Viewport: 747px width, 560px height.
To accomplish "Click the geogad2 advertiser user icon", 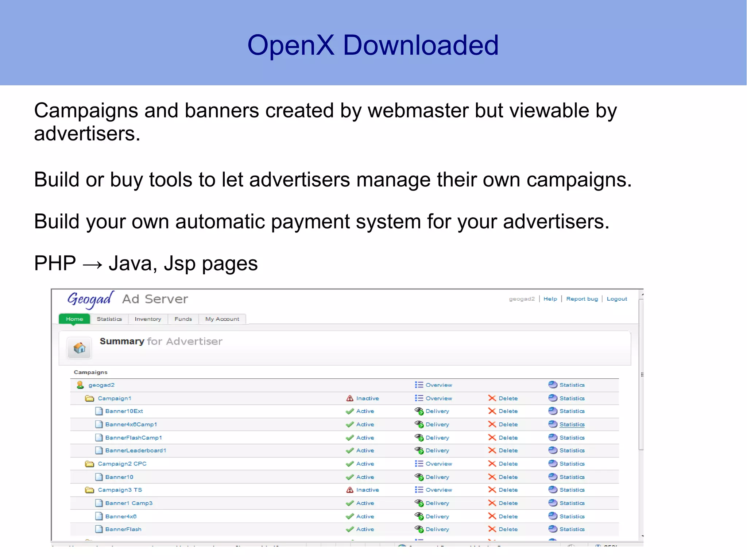I will 80,385.
